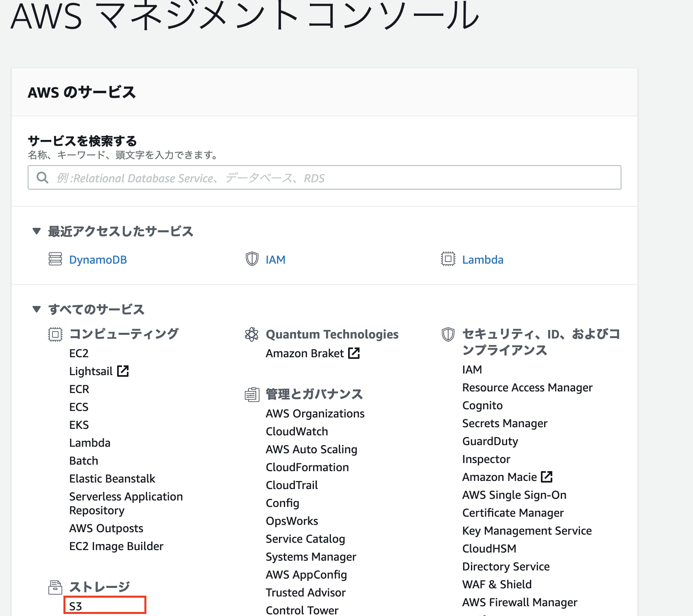Open Resource Access Manager

tap(527, 387)
